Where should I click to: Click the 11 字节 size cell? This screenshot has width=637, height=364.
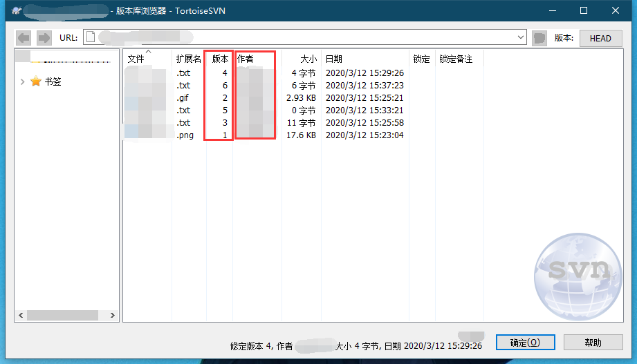(x=301, y=122)
